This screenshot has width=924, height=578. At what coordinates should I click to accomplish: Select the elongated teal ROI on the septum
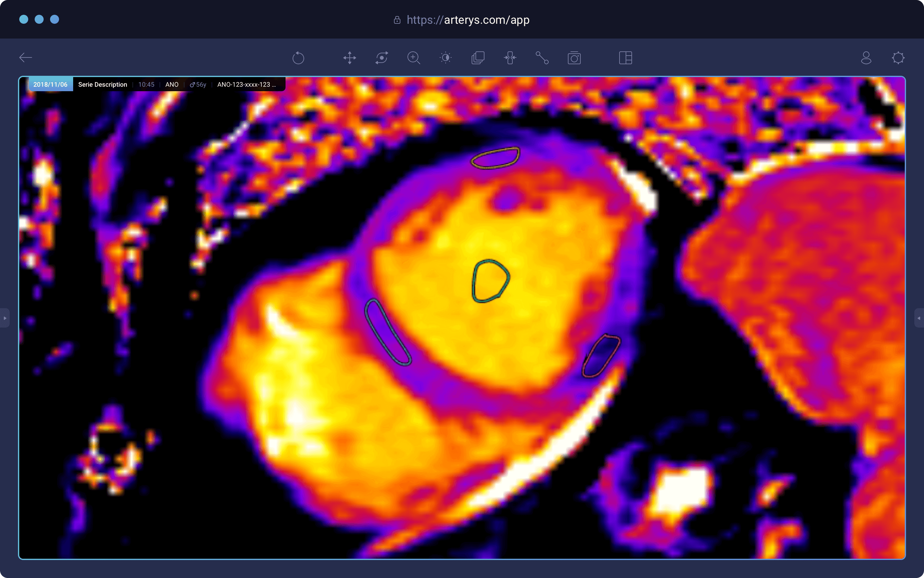pyautogui.click(x=388, y=332)
